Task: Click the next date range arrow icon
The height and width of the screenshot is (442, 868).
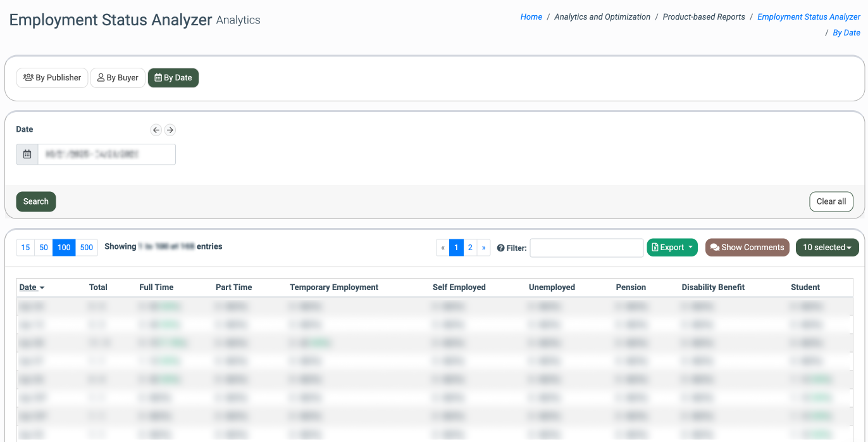Action: (170, 130)
